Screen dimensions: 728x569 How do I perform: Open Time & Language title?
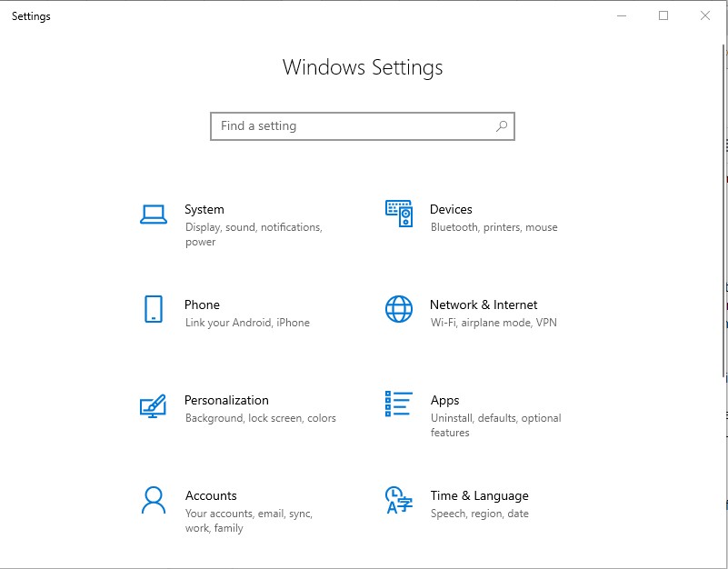click(x=479, y=496)
